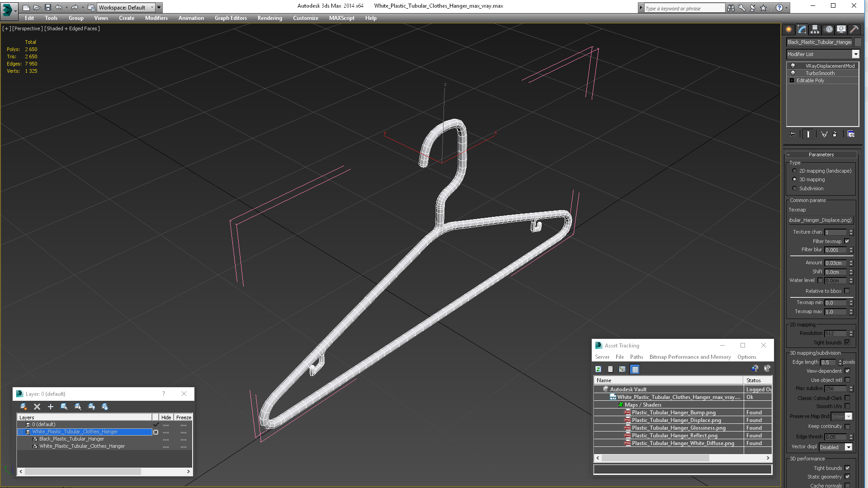This screenshot has width=868, height=488.
Task: Click Save file icon in quick toolbar
Action: point(48,7)
